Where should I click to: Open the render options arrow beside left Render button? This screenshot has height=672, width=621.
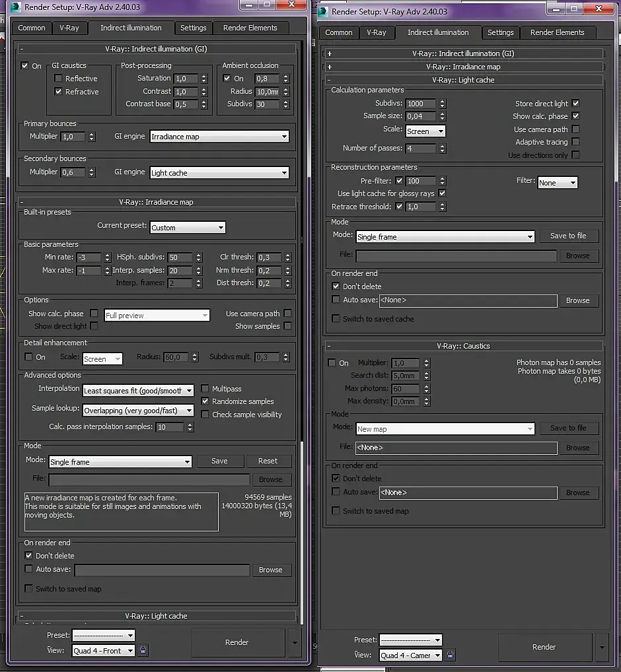295,642
